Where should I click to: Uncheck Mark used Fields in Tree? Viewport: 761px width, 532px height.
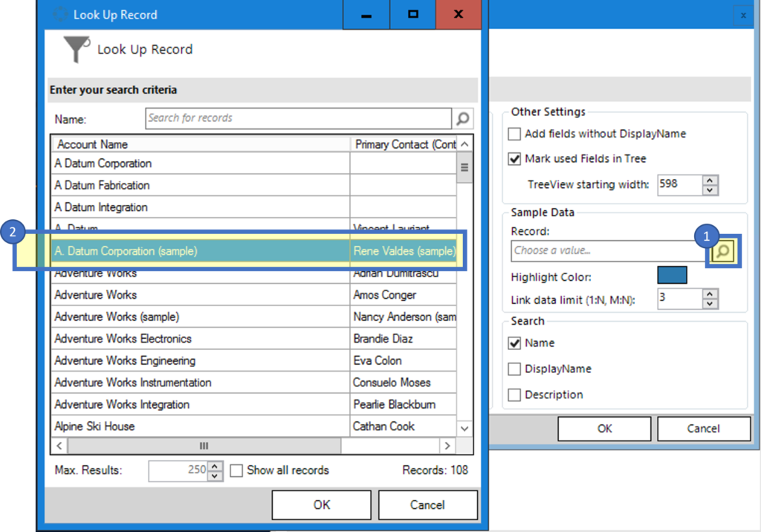point(514,158)
